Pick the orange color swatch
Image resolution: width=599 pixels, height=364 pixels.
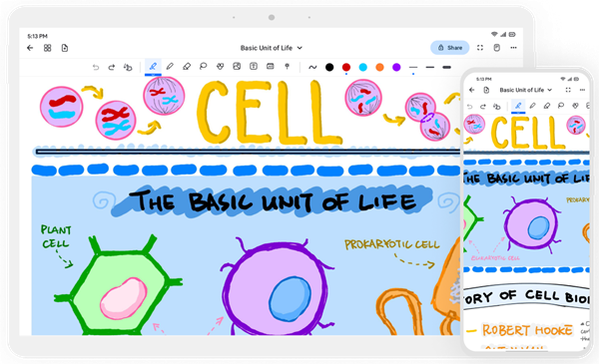(379, 67)
